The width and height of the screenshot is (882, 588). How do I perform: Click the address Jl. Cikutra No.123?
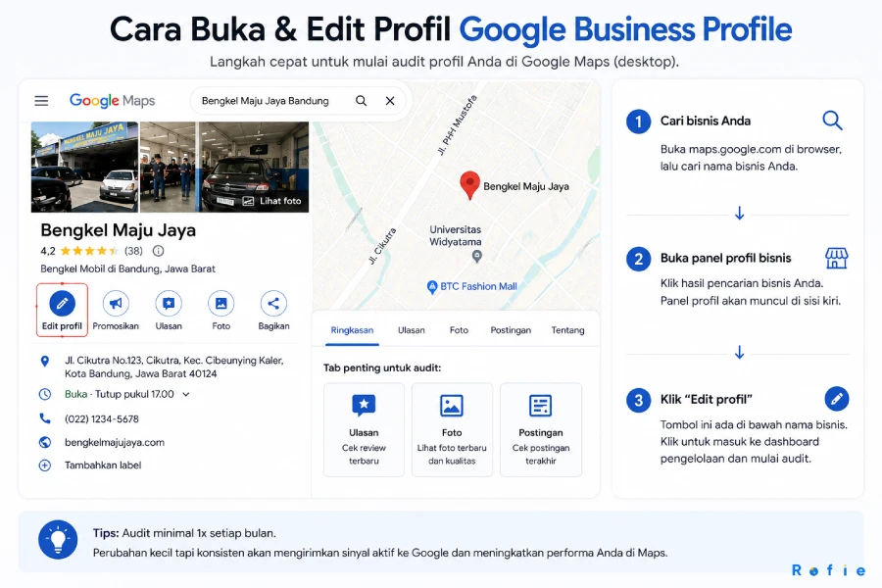coord(174,367)
